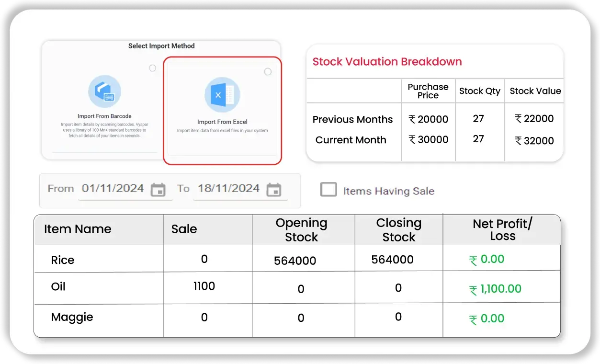Screen dimensions: 600x364
Task: Click the To date field showing 18/11/2024
Action: pyautogui.click(x=229, y=189)
